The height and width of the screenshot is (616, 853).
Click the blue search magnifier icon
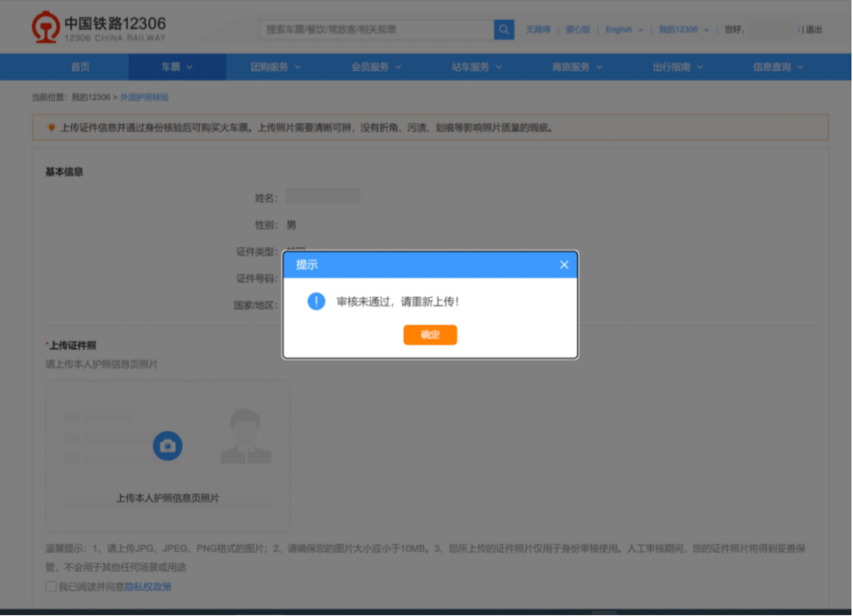click(x=504, y=29)
